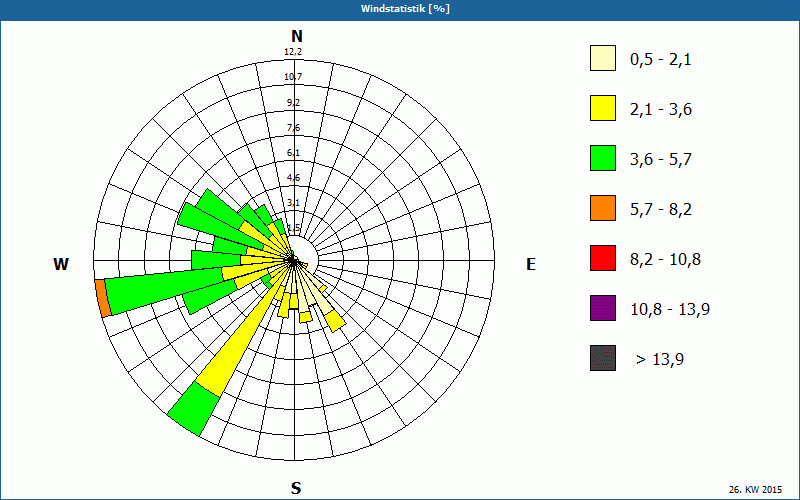Click the 'Windstatistik [%]' title

pos(405,9)
